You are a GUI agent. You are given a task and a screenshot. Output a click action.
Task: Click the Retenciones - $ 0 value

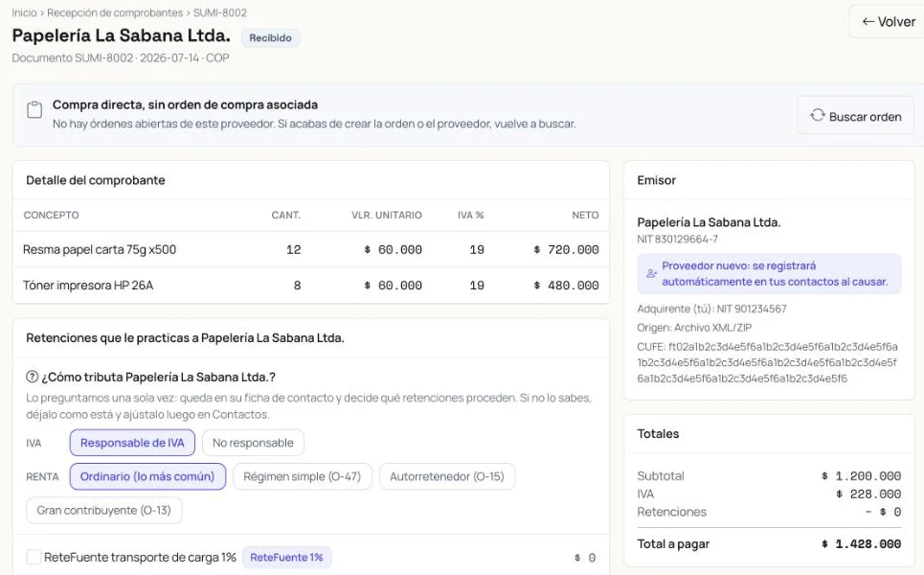(883, 512)
